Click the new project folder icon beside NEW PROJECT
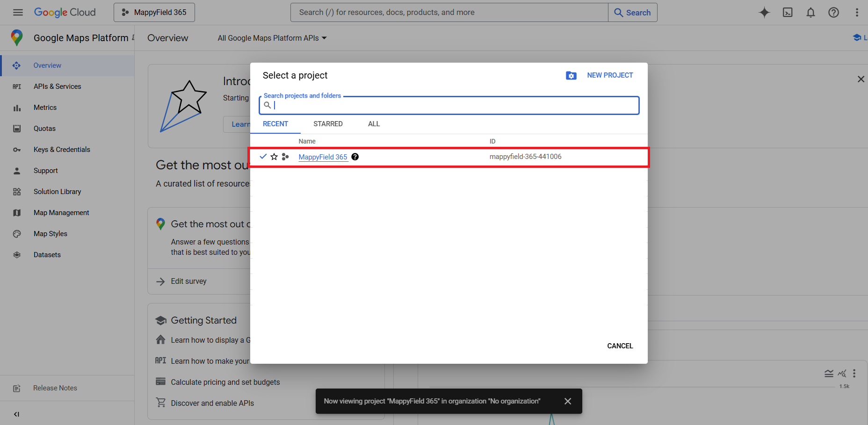Screen dimensions: 868x425 571,75
